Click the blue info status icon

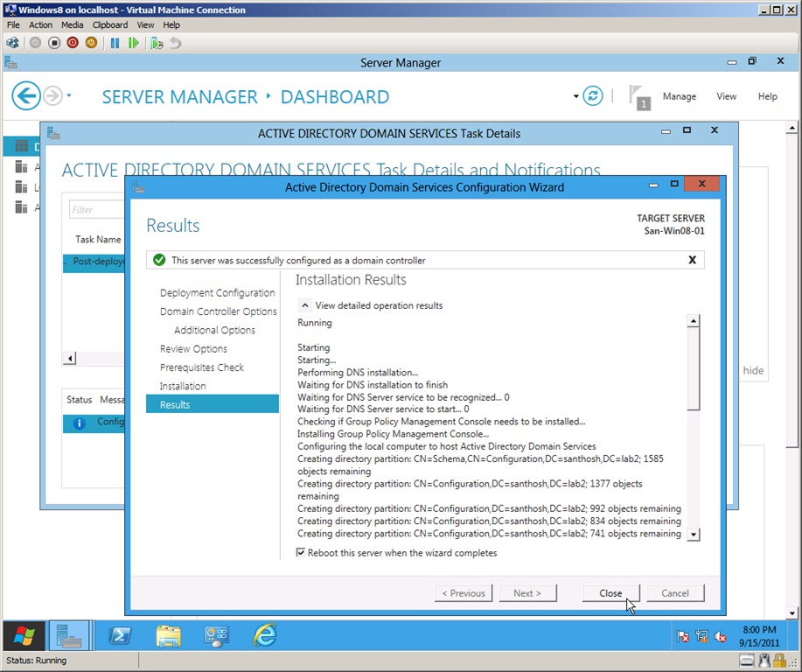click(x=79, y=423)
